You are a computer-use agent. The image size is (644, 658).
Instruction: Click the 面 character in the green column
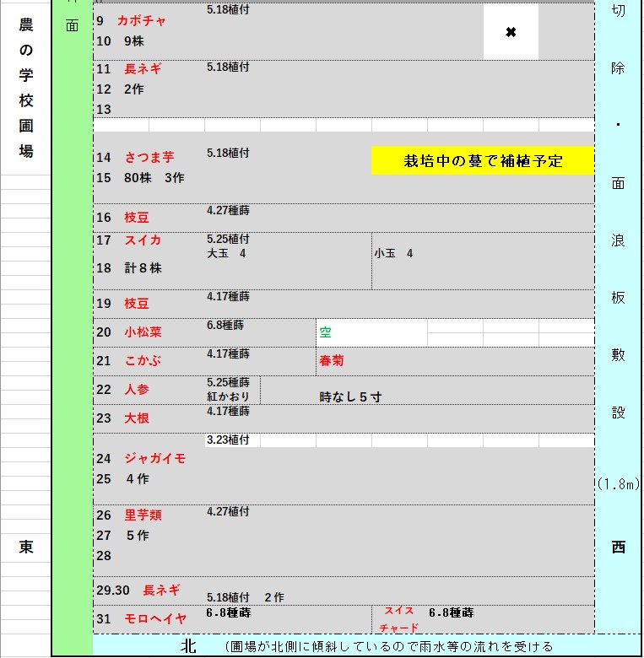[x=73, y=26]
